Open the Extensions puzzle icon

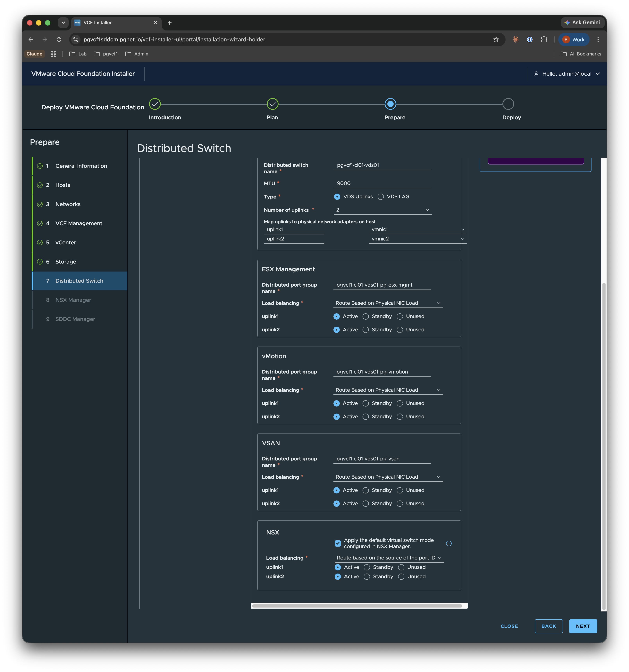tap(544, 39)
